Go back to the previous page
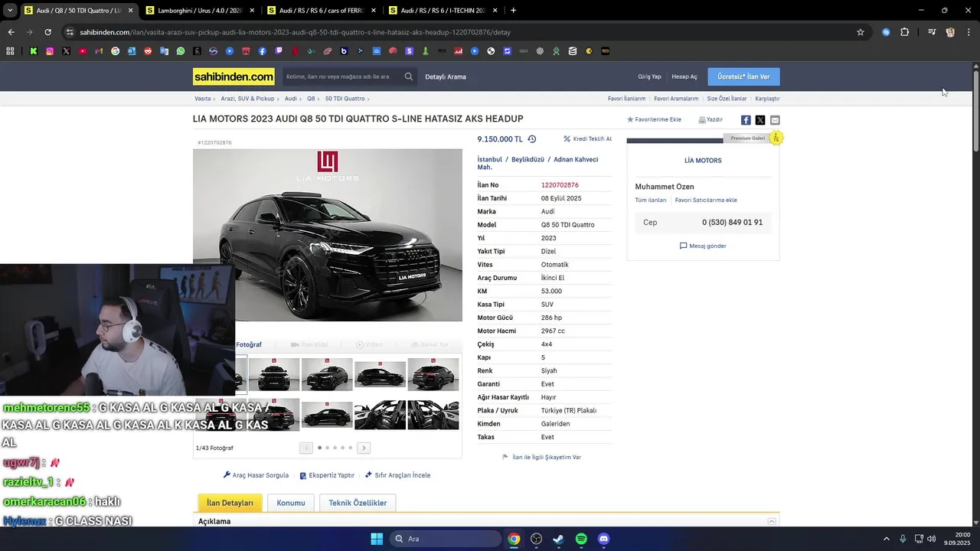The height and width of the screenshot is (551, 980). pos(11,32)
